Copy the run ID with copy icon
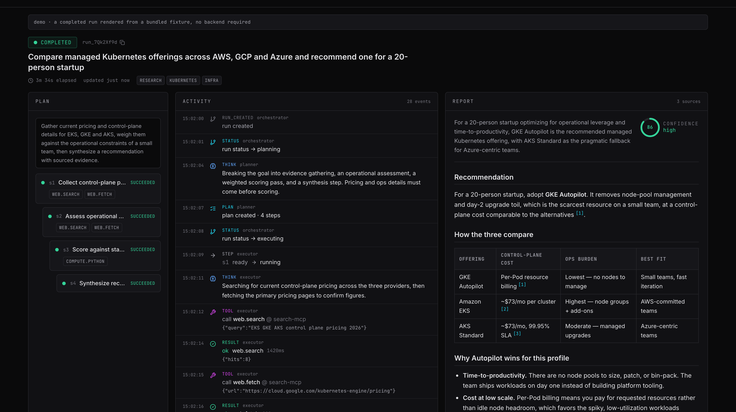 (x=122, y=42)
